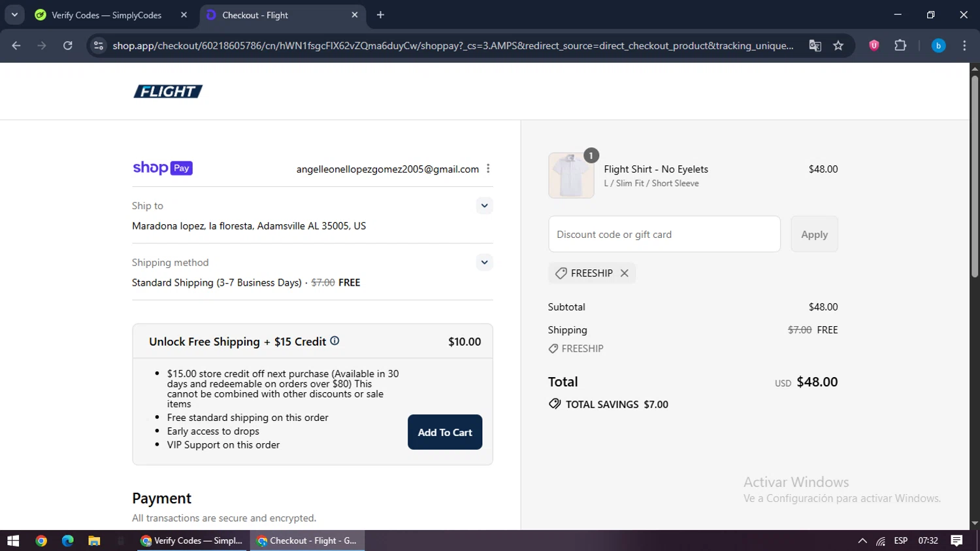Open the account options three-dot menu
This screenshot has width=980, height=551.
[488, 169]
